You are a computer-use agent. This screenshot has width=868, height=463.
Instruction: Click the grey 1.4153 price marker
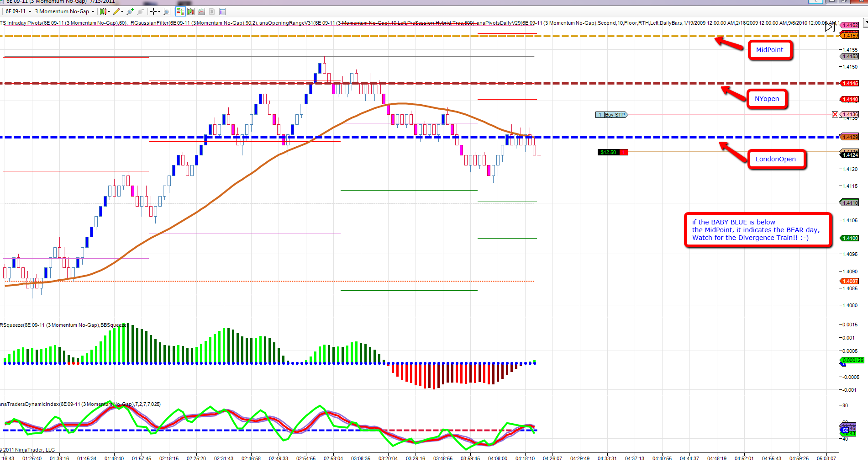(x=850, y=56)
